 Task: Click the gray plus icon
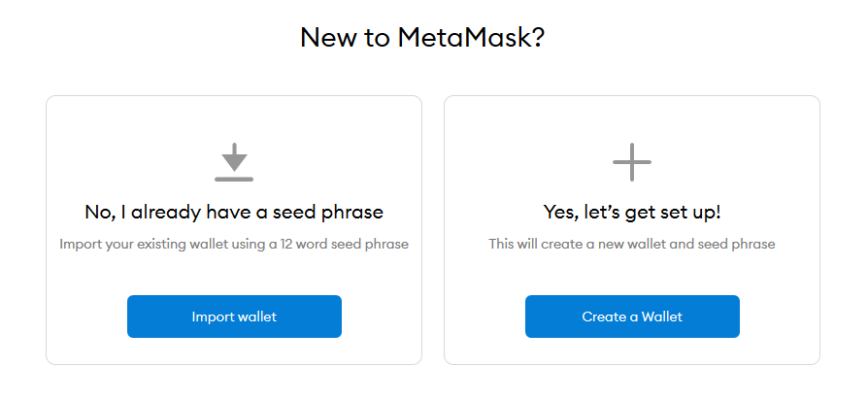click(632, 162)
